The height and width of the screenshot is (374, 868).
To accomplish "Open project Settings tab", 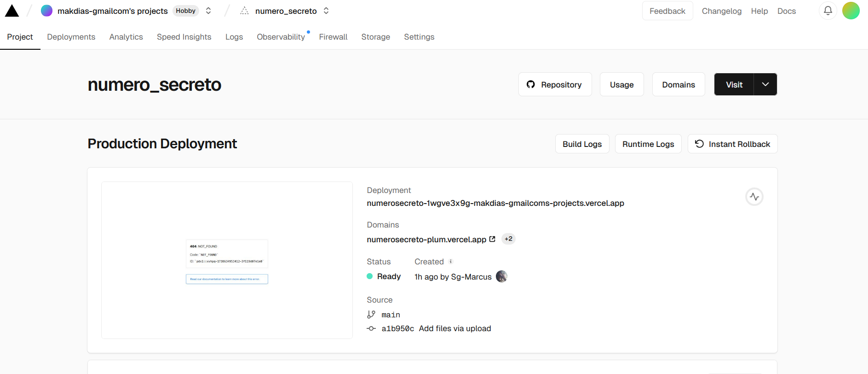I will point(419,37).
